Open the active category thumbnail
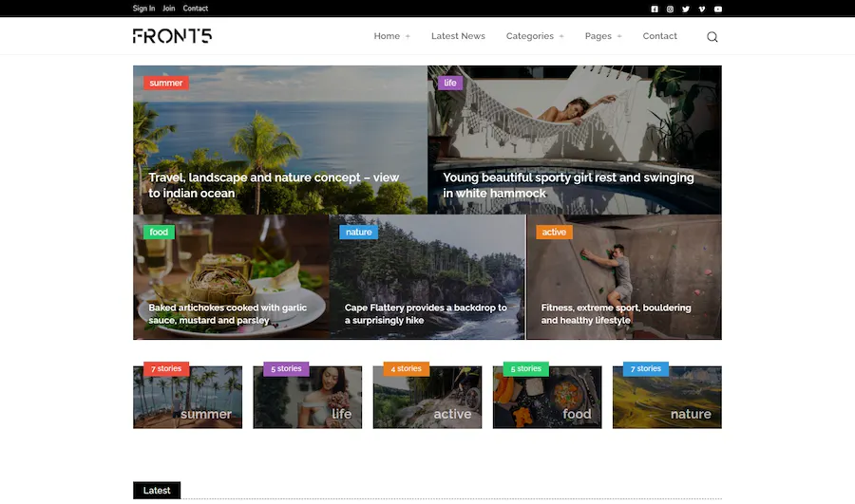The image size is (855, 504). point(427,397)
